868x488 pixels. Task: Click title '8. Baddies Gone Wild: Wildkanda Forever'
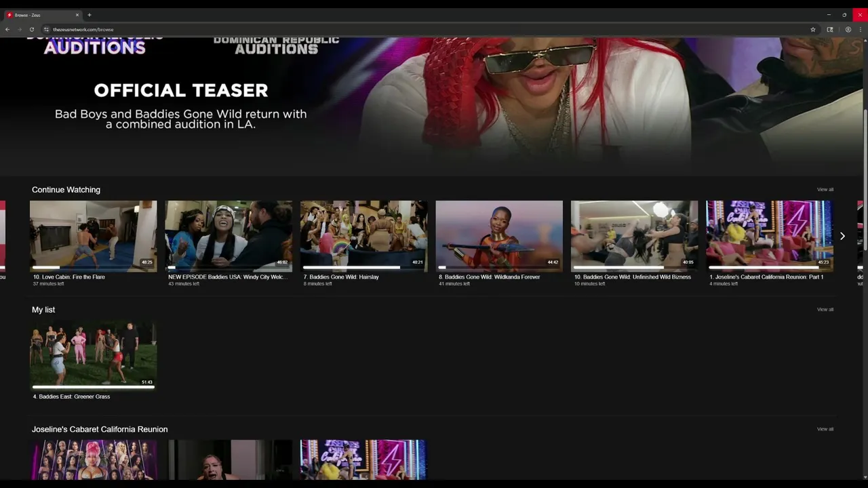[490, 277]
